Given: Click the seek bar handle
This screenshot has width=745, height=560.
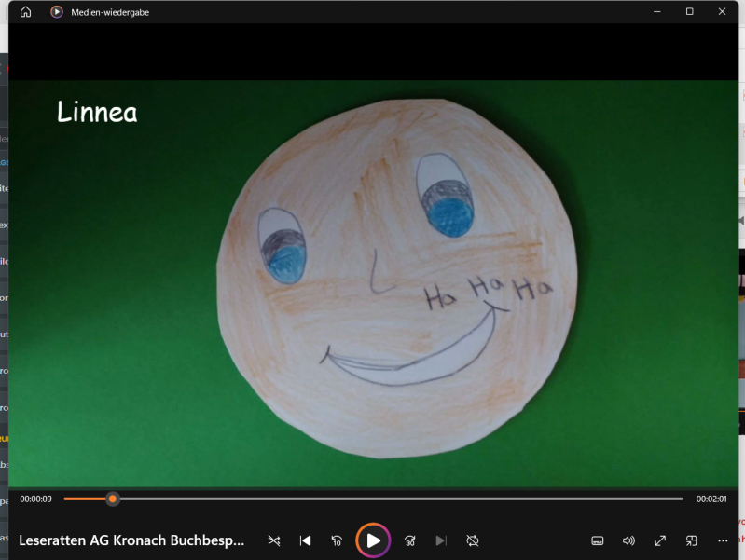Looking at the screenshot, I should click(x=113, y=499).
